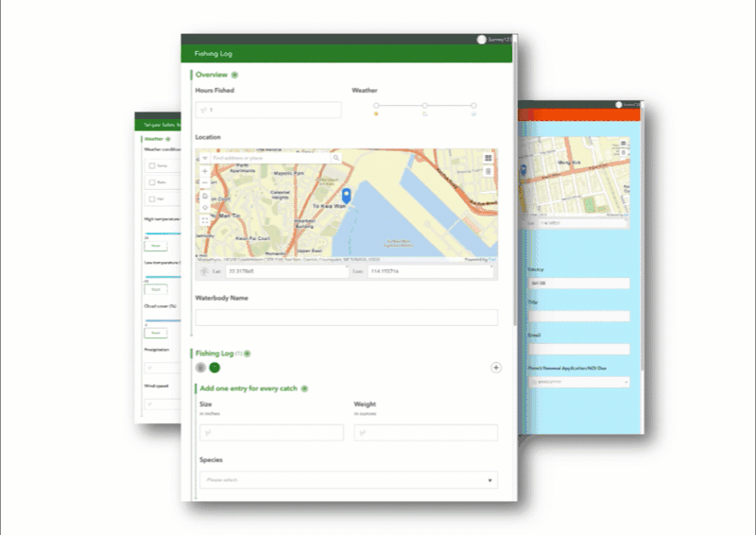The width and height of the screenshot is (756, 535).
Task: Click the locate-me icon on the map
Action: (x=205, y=208)
